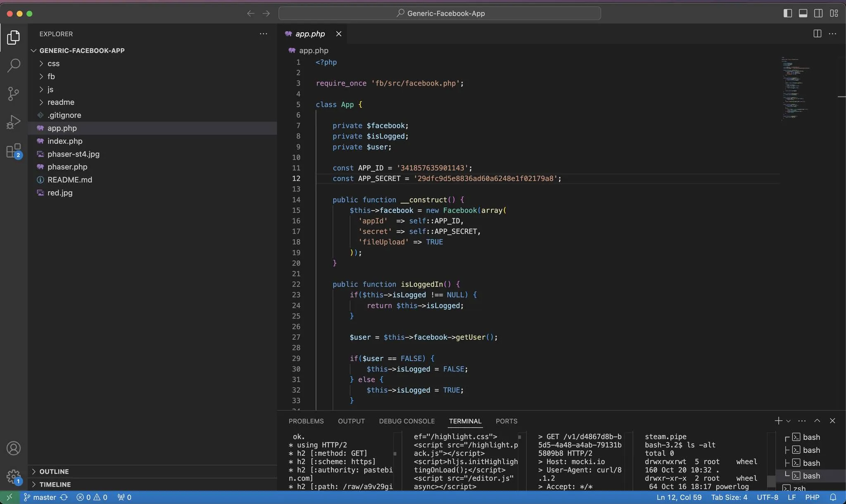Toggle the secondary side bar
Viewport: 846px width, 504px height.
(818, 13)
